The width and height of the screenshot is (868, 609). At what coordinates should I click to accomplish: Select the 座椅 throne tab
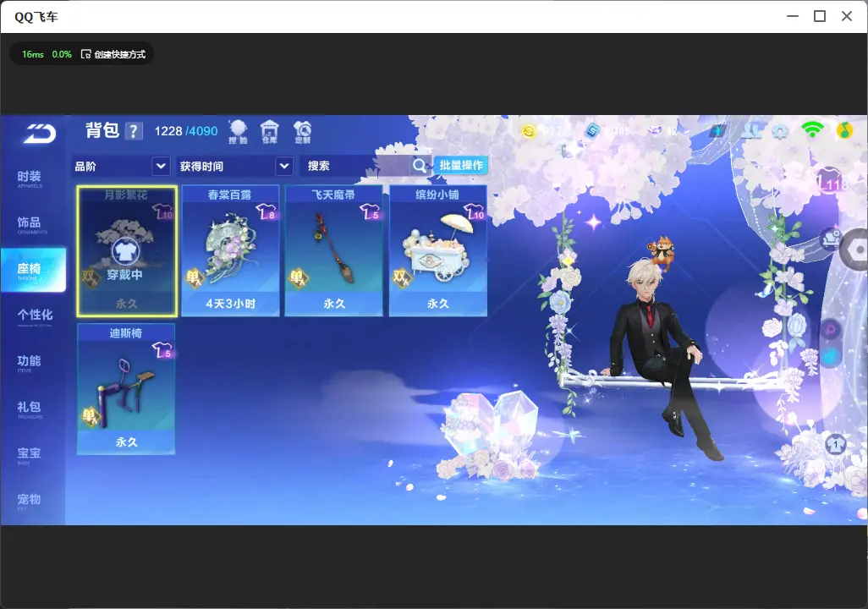tap(33, 270)
